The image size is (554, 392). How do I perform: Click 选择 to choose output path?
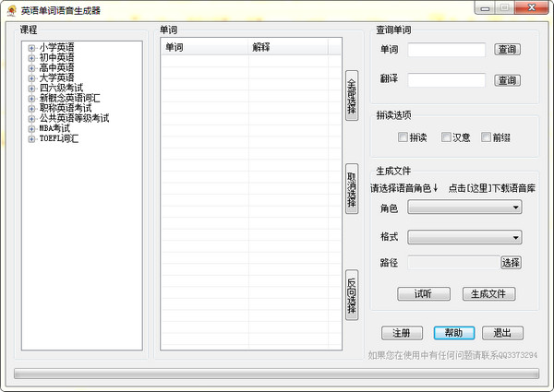pyautogui.click(x=511, y=263)
